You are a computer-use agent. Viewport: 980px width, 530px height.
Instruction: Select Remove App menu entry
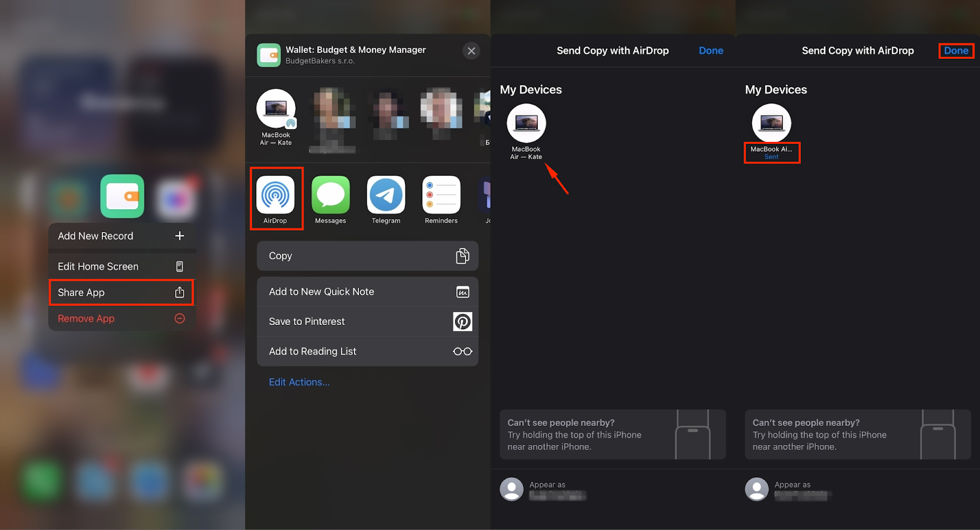[123, 318]
